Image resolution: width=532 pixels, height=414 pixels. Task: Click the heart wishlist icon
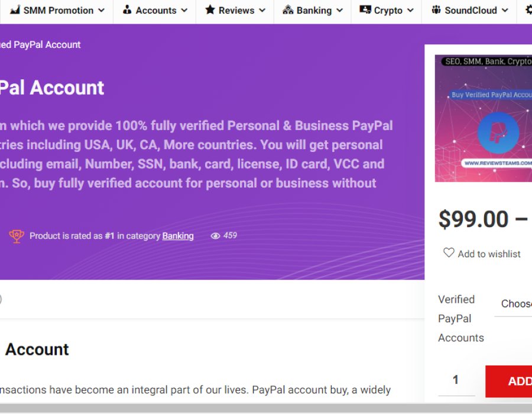(449, 253)
